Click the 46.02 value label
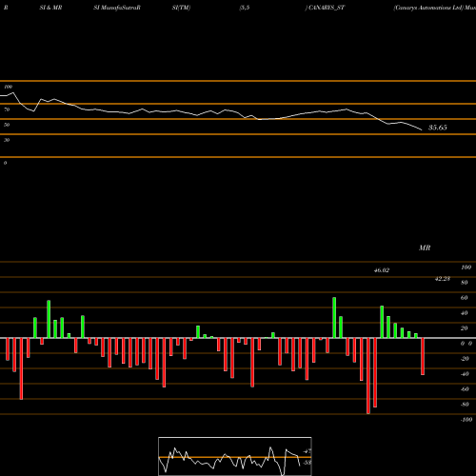476x476 pixels. pos(382,270)
